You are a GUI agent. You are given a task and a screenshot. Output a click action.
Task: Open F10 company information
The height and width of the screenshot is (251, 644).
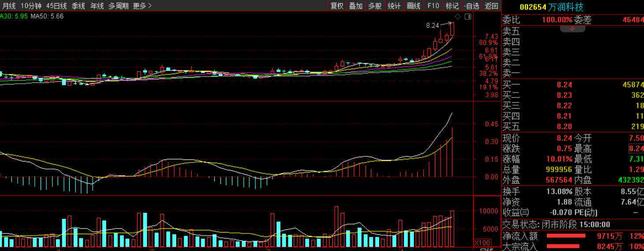click(x=433, y=6)
